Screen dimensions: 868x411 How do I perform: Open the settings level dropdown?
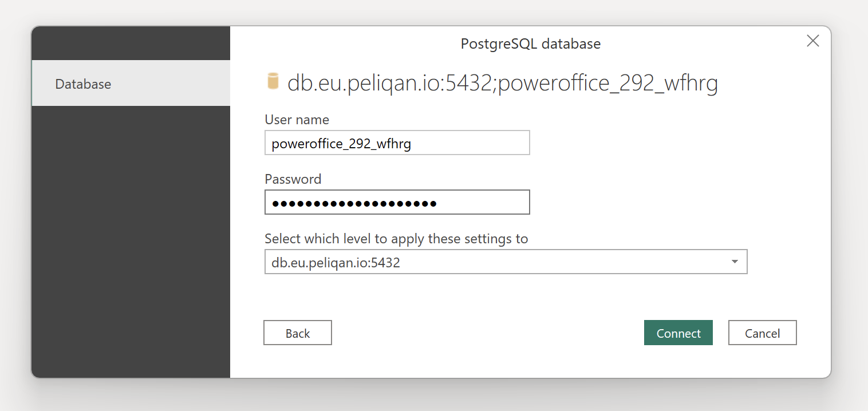(506, 262)
